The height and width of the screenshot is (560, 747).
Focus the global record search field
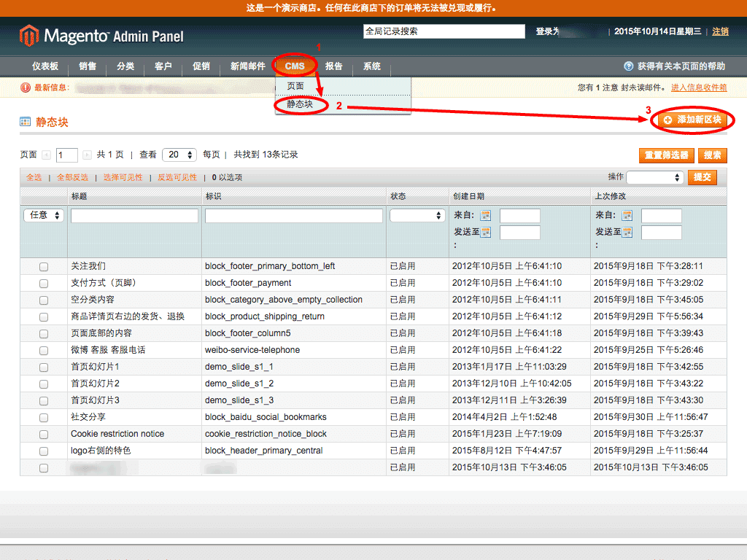pos(444,31)
